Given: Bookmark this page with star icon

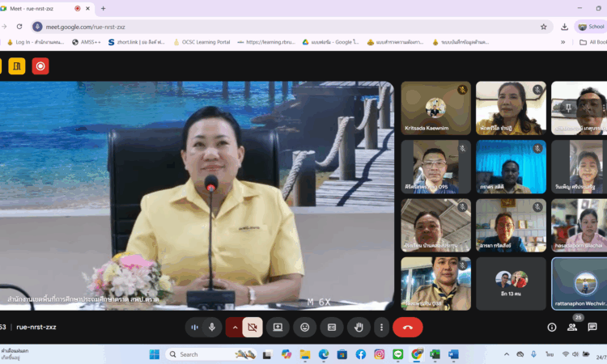Looking at the screenshot, I should [x=544, y=27].
